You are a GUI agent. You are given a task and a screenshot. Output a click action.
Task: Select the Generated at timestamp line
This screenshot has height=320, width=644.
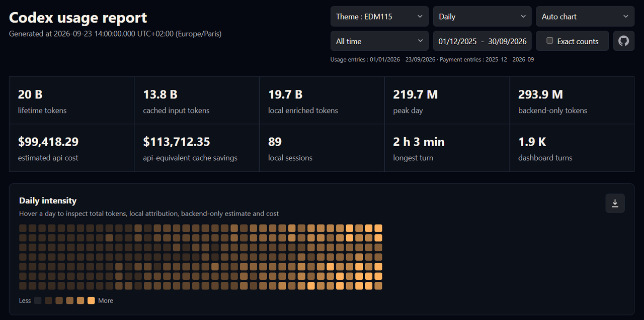[115, 34]
